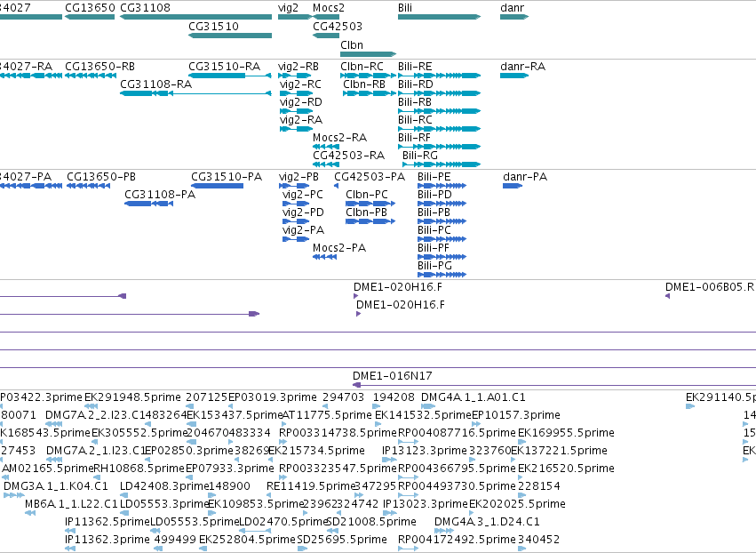
Task: Select the danr-RA transcript label
Action: (x=522, y=66)
